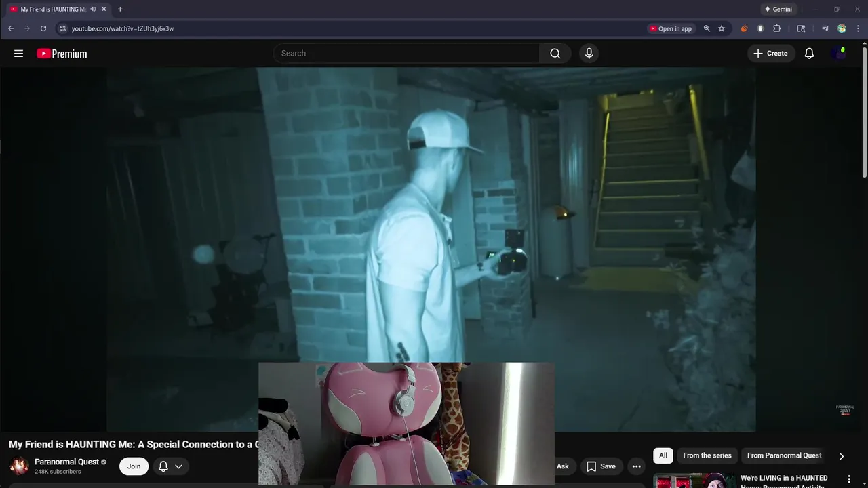Open the Extensions puzzle piece menu
This screenshot has height=488, width=868.
coord(777,28)
